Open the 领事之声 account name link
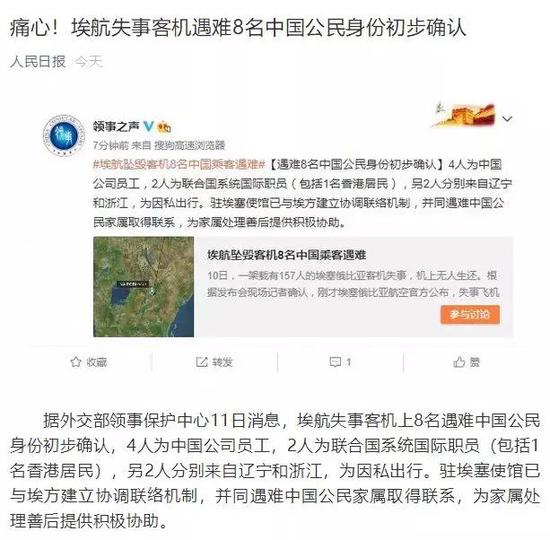Image resolution: width=550 pixels, height=540 pixels. pyautogui.click(x=116, y=126)
